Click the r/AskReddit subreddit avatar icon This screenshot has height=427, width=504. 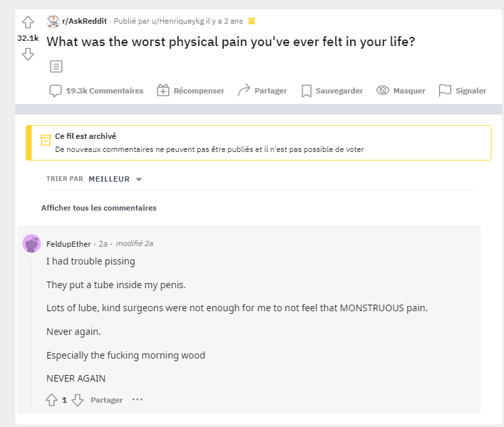tap(53, 22)
